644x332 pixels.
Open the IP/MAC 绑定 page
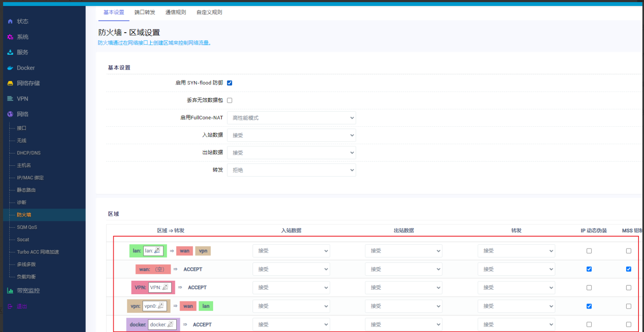pyautogui.click(x=30, y=178)
